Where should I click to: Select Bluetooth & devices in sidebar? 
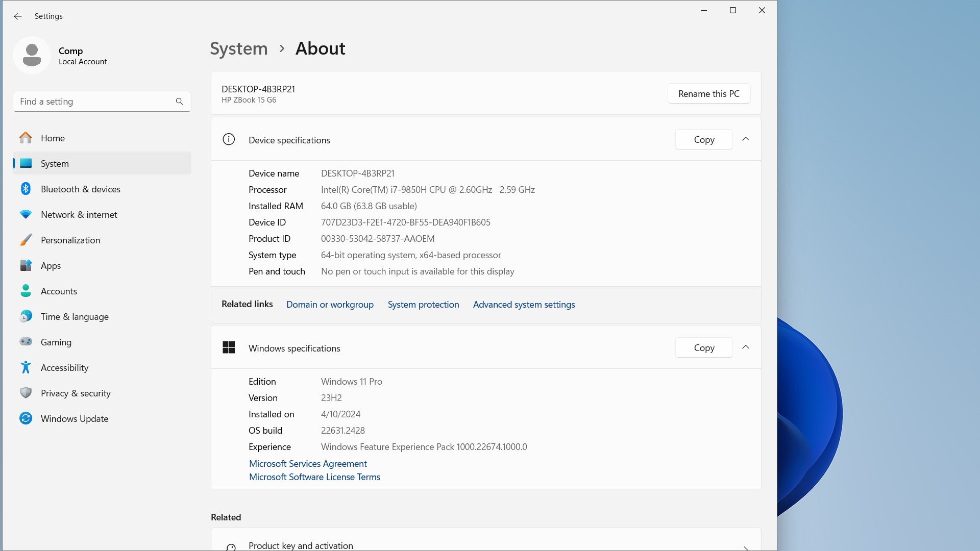[x=102, y=189]
